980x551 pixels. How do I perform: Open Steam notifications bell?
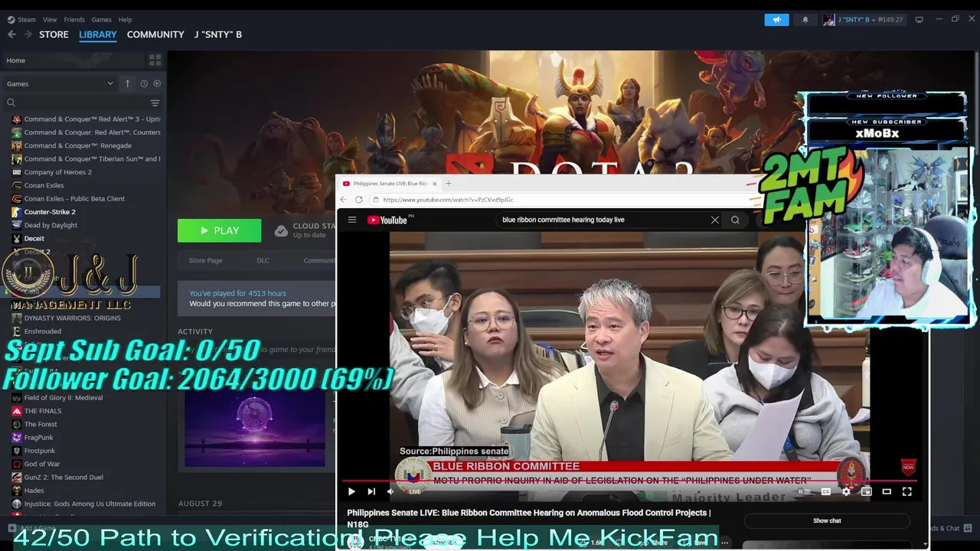(805, 20)
